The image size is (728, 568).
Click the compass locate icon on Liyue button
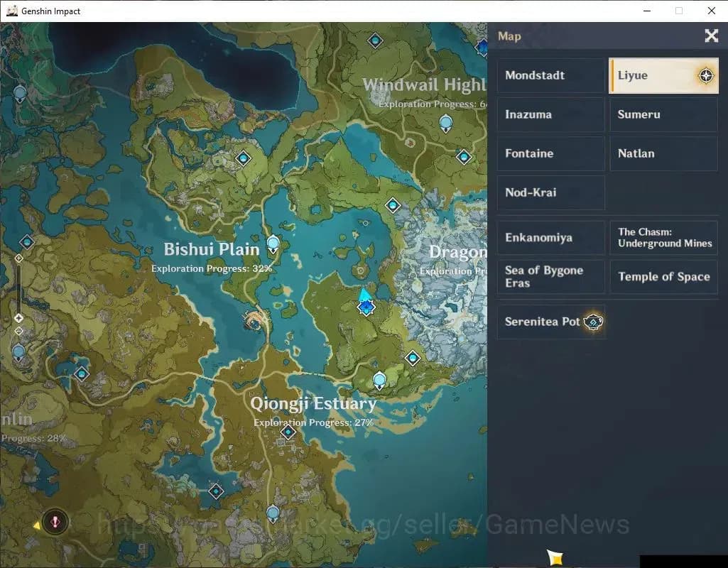pyautogui.click(x=706, y=76)
